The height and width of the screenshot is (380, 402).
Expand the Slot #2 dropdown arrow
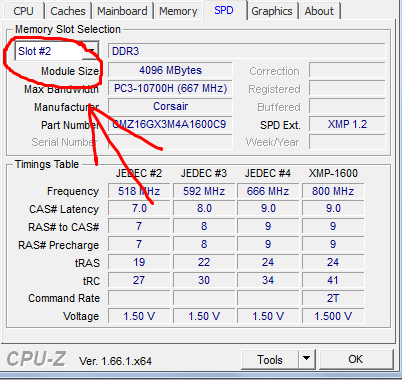(x=90, y=51)
